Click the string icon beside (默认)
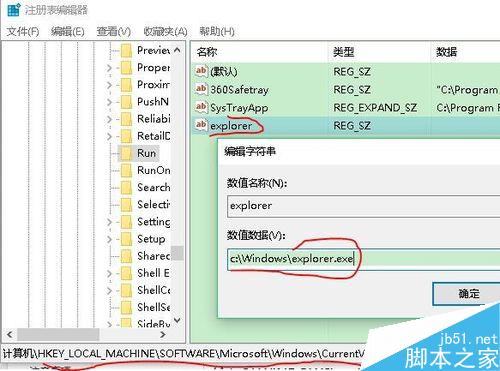The width and height of the screenshot is (500, 371). [201, 71]
